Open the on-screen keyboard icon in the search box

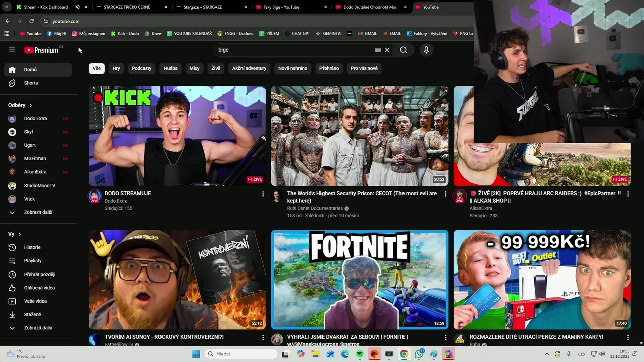click(x=378, y=50)
